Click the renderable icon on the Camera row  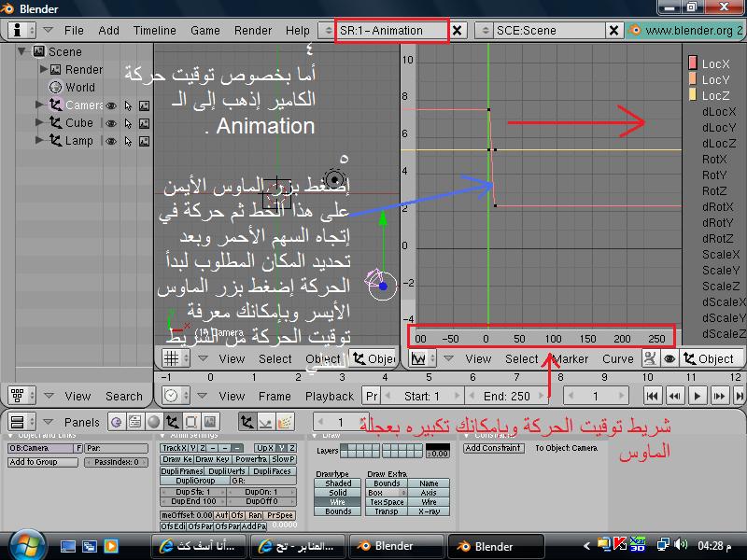pyautogui.click(x=145, y=105)
